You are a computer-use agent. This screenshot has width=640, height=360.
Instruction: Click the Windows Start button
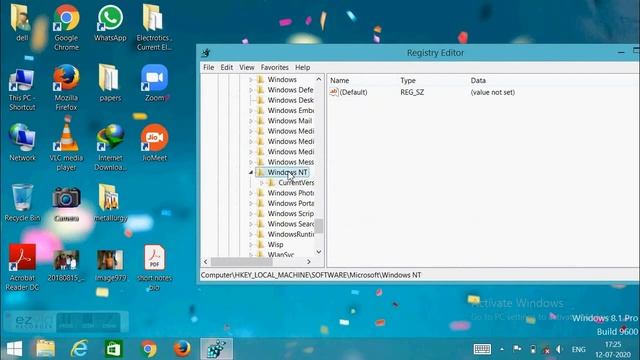[14, 349]
